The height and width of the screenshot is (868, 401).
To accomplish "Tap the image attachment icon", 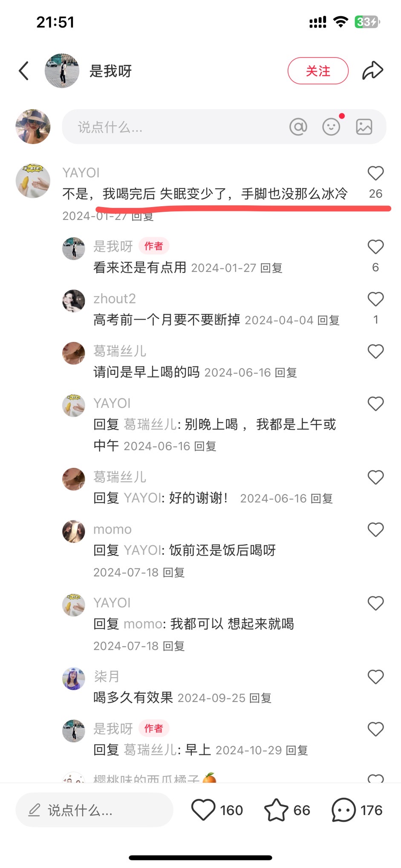I will point(364,127).
